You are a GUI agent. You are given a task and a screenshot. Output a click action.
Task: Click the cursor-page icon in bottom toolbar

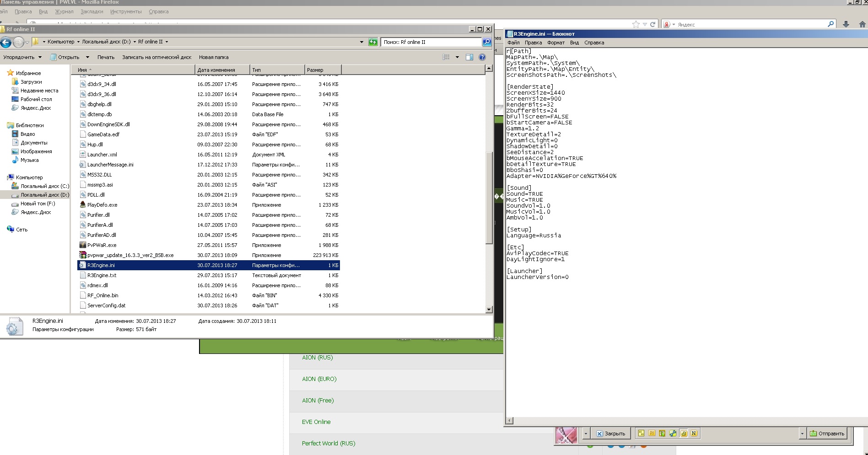[662, 434]
